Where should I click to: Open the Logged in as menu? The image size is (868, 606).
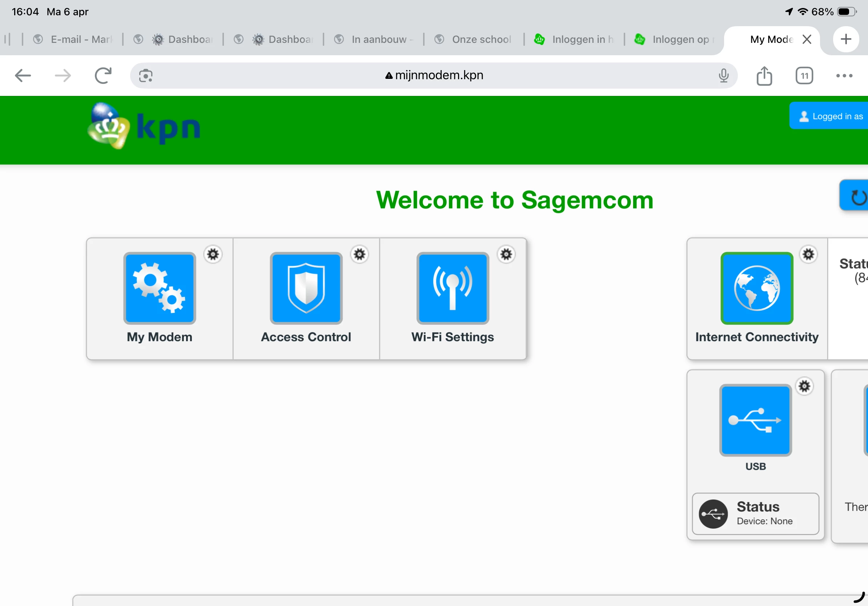pos(830,116)
